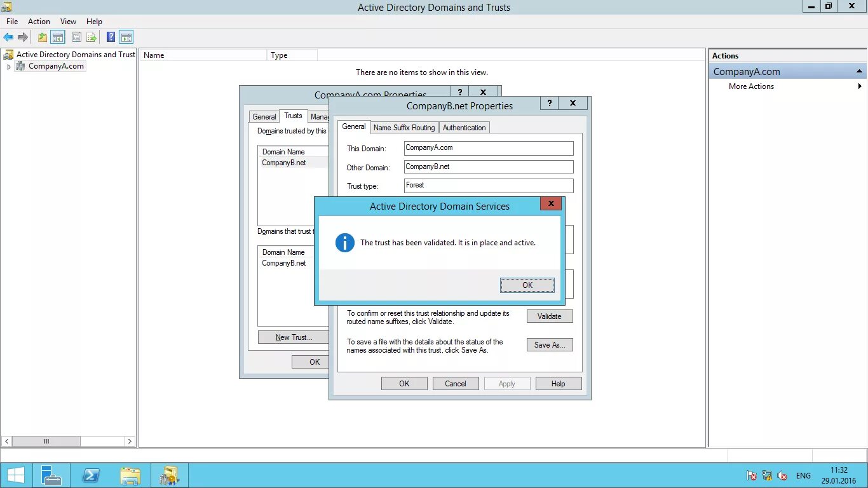Click the app icon in the title bar
This screenshot has width=868, height=488.
[x=7, y=7]
